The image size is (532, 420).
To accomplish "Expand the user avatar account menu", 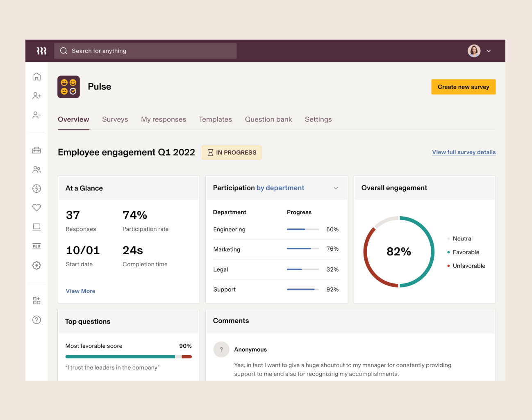I will point(474,50).
